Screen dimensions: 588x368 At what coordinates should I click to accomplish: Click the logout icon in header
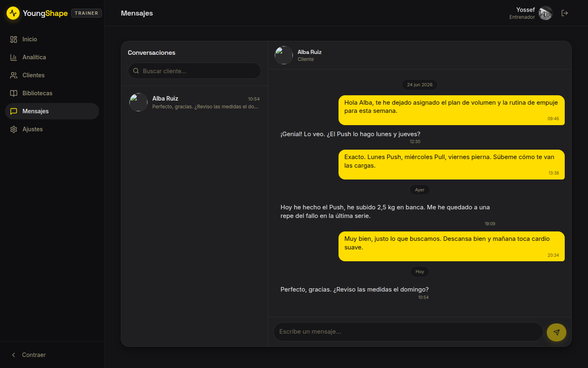coord(565,13)
